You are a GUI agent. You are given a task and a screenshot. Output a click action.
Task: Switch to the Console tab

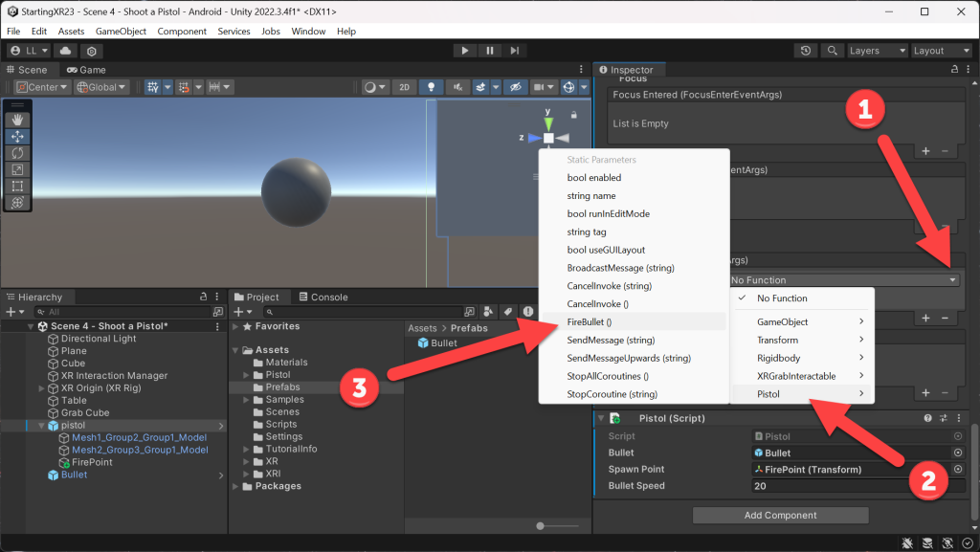tap(323, 297)
